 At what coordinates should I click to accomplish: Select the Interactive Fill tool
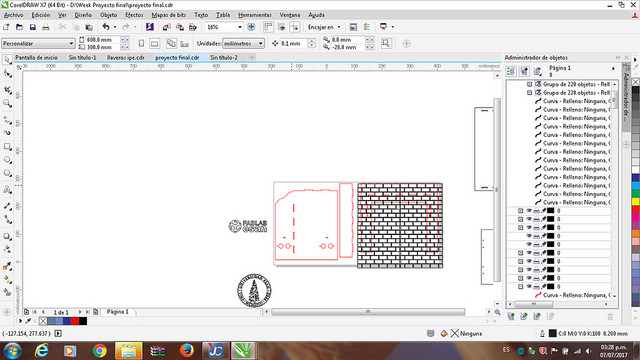[7, 280]
